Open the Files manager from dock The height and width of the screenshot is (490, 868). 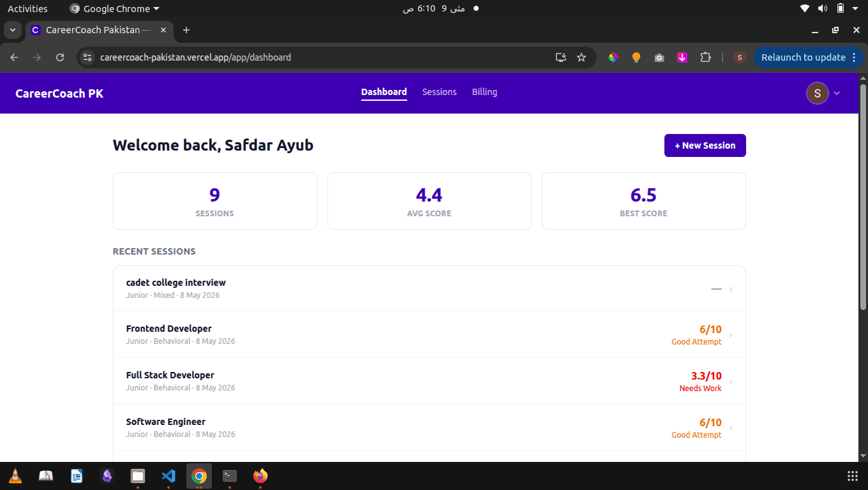[x=138, y=476]
